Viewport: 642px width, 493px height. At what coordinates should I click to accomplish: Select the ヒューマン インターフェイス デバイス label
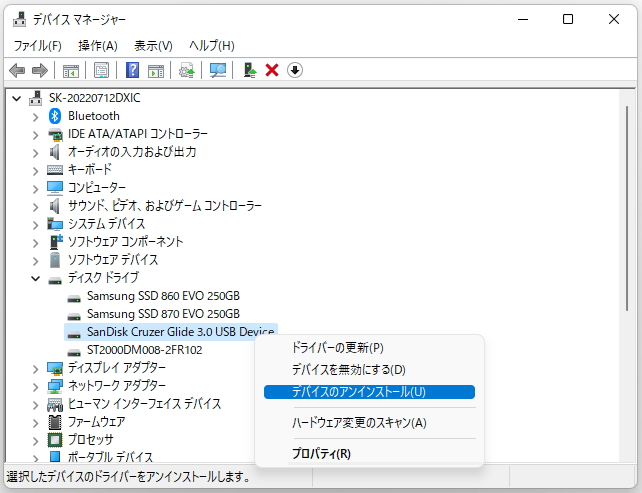[144, 404]
